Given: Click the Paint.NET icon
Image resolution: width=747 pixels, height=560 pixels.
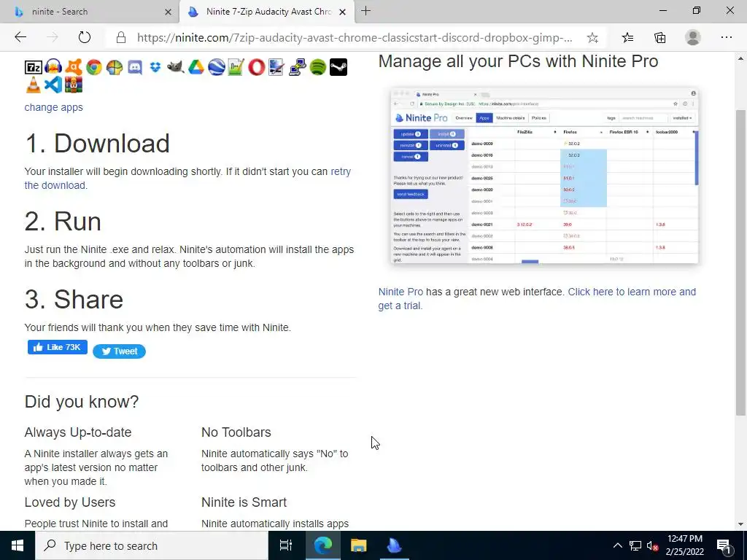Looking at the screenshot, I should coord(276,67).
